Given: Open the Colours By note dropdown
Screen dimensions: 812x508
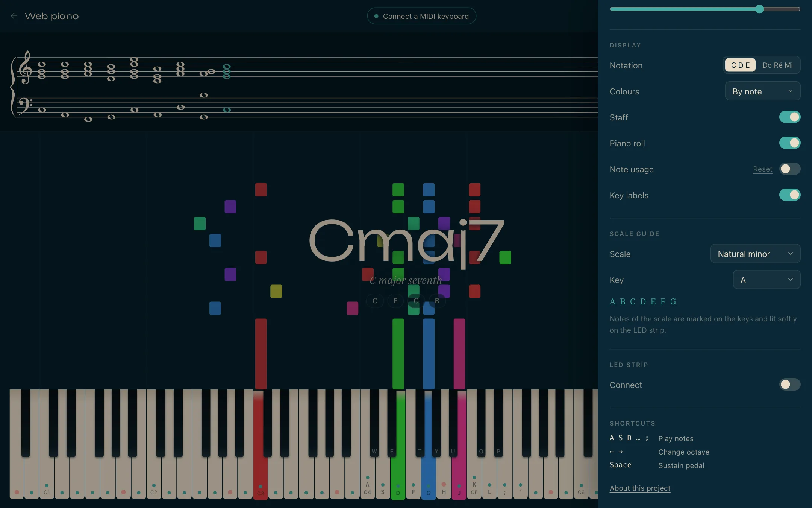Looking at the screenshot, I should pyautogui.click(x=762, y=91).
